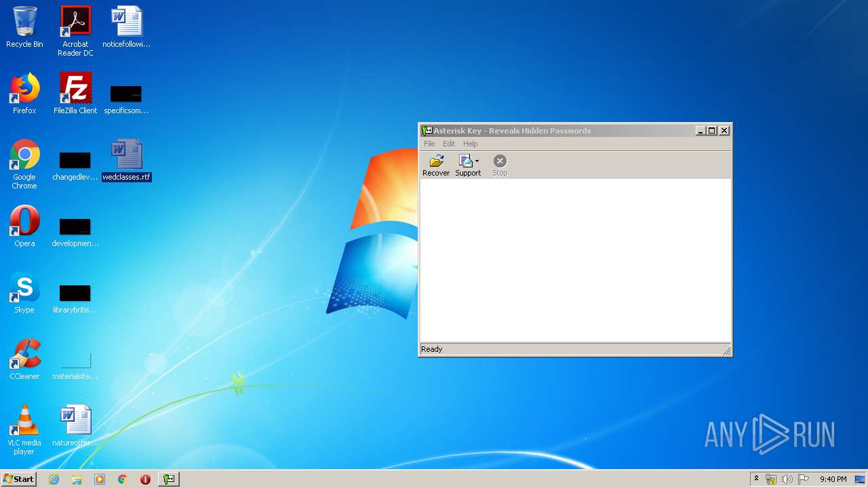Show hidden system tray icons
The height and width of the screenshot is (488, 868).
(x=756, y=479)
